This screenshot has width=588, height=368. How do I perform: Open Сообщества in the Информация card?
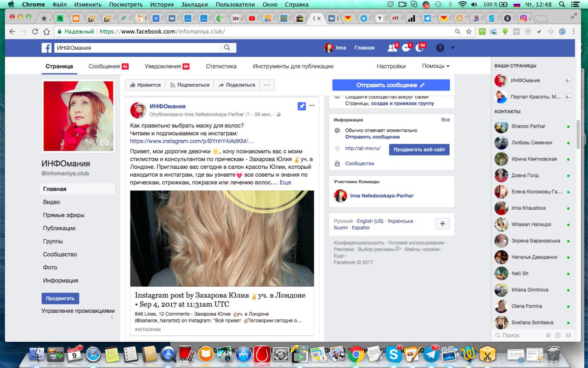[360, 163]
